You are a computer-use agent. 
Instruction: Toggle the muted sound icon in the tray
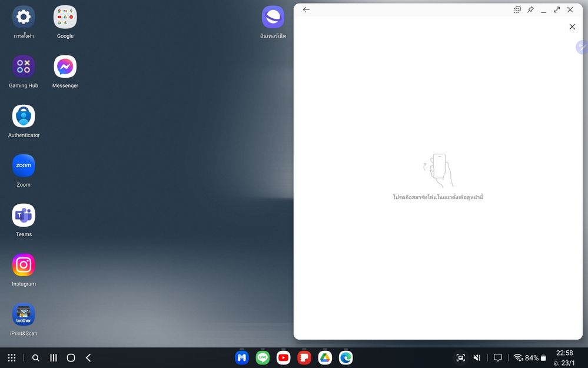tap(477, 358)
